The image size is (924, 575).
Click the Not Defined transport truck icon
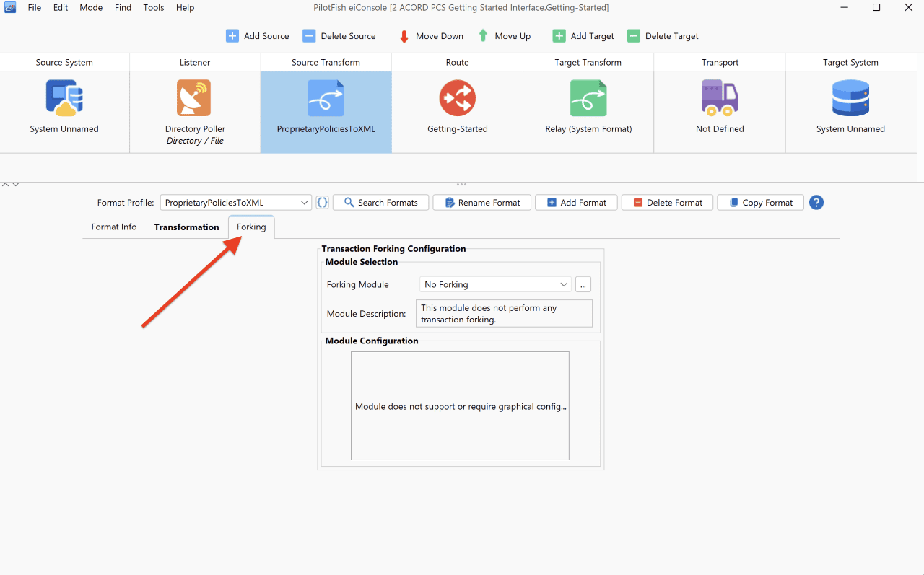[720, 98]
